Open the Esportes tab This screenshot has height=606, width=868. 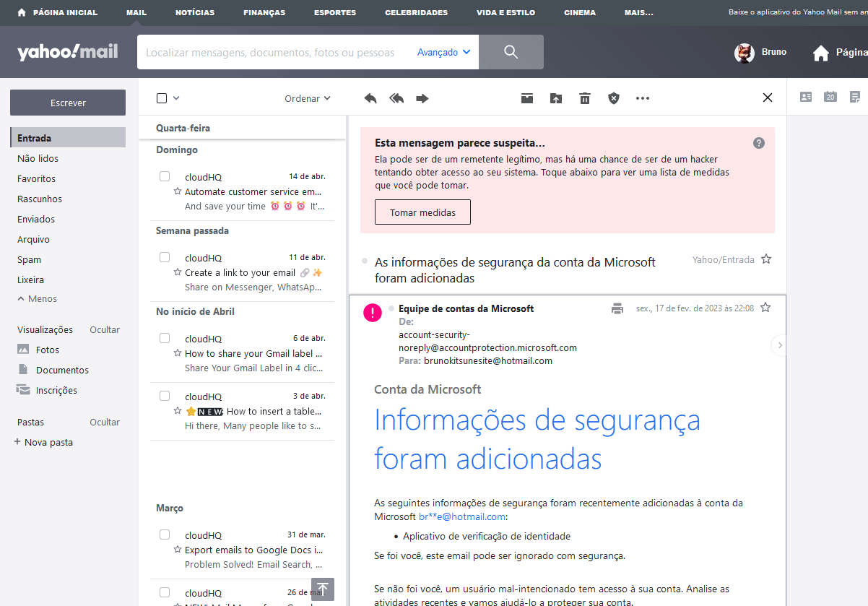click(x=335, y=12)
